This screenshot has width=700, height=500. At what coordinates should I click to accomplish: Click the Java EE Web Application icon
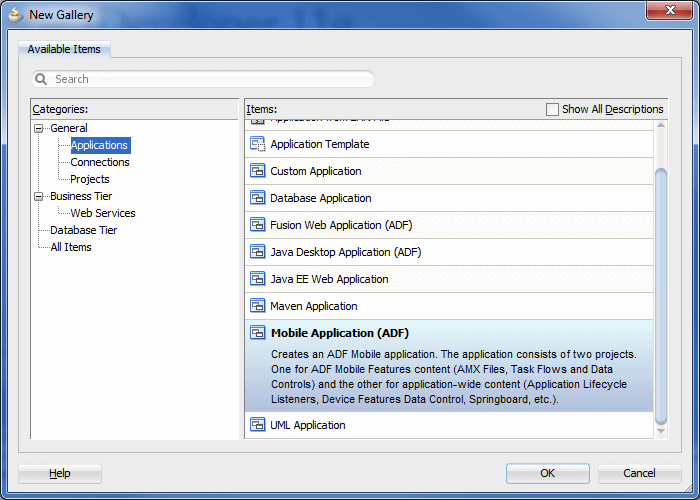click(258, 279)
